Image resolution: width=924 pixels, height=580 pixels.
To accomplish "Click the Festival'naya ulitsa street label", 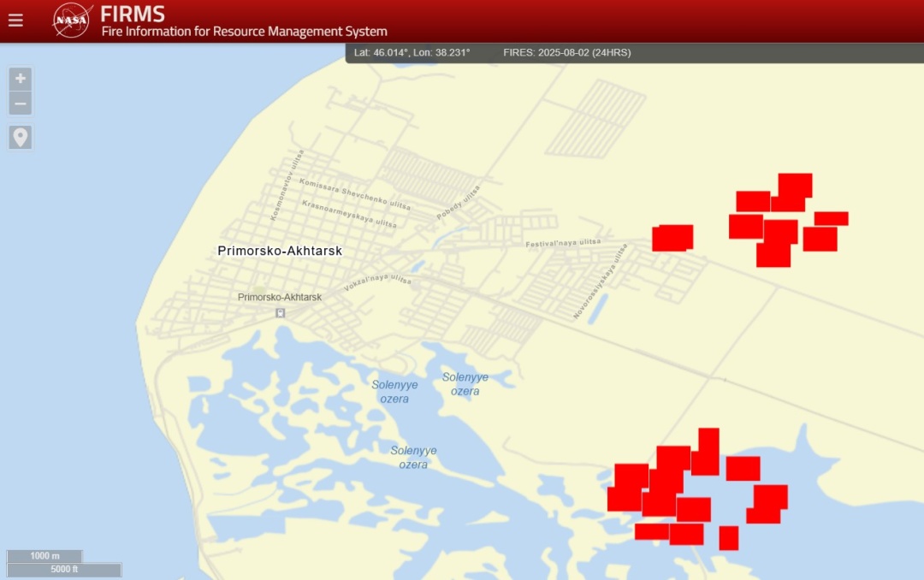I will coord(562,244).
